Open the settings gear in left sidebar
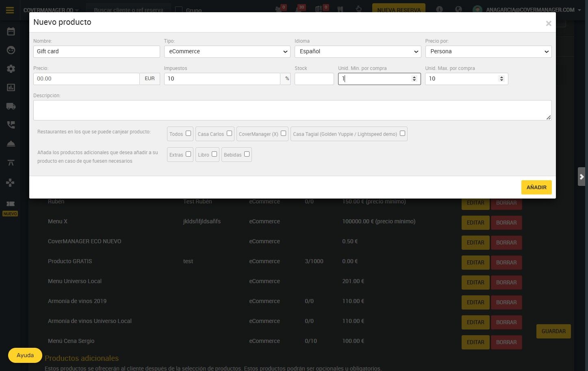The height and width of the screenshot is (371, 588). click(x=11, y=69)
